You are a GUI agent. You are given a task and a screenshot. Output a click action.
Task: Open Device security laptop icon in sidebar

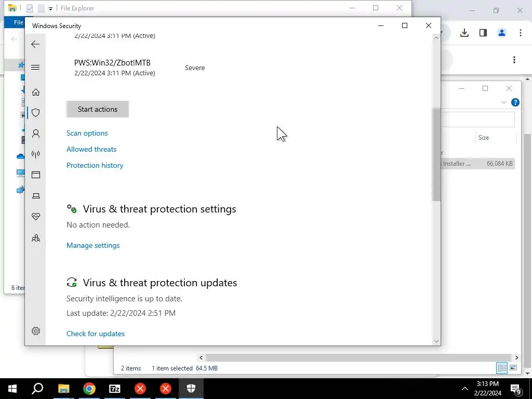coord(36,196)
